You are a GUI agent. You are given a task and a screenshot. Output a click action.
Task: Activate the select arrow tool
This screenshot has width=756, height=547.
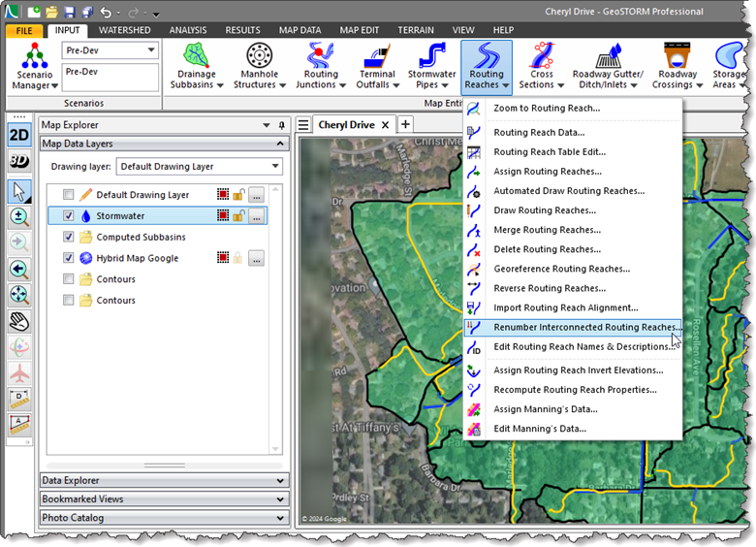coord(19,191)
